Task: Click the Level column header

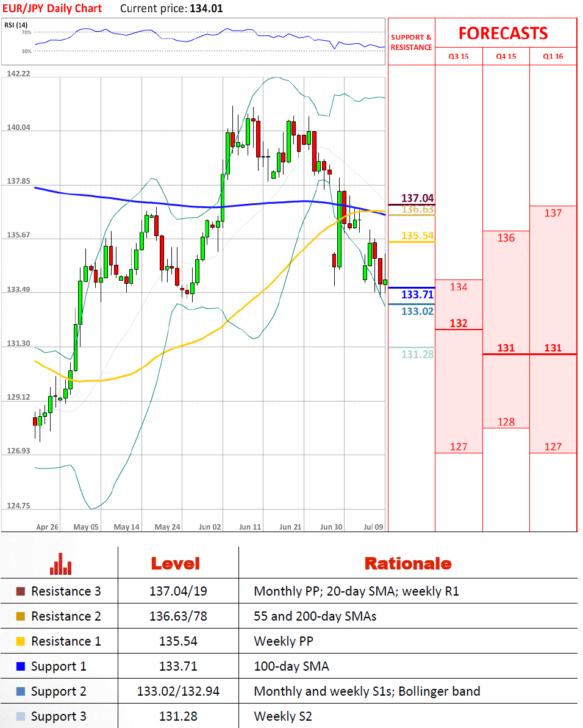Action: [176, 564]
